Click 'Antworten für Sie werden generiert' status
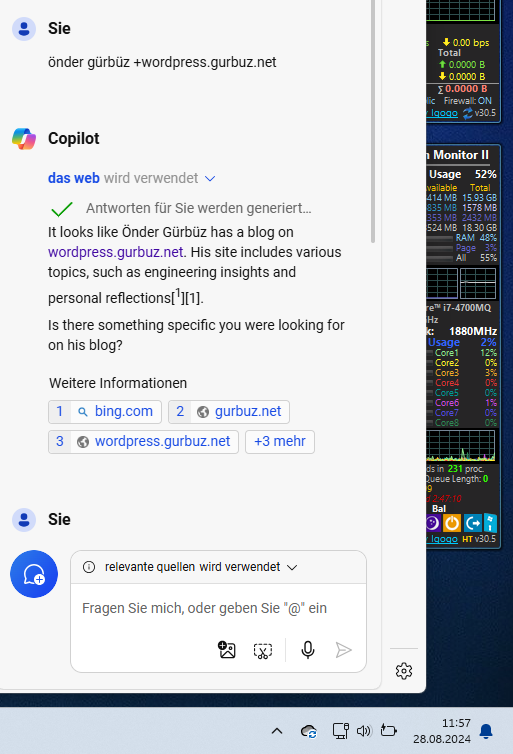Screen dimensions: 513x754 [x=199, y=208]
